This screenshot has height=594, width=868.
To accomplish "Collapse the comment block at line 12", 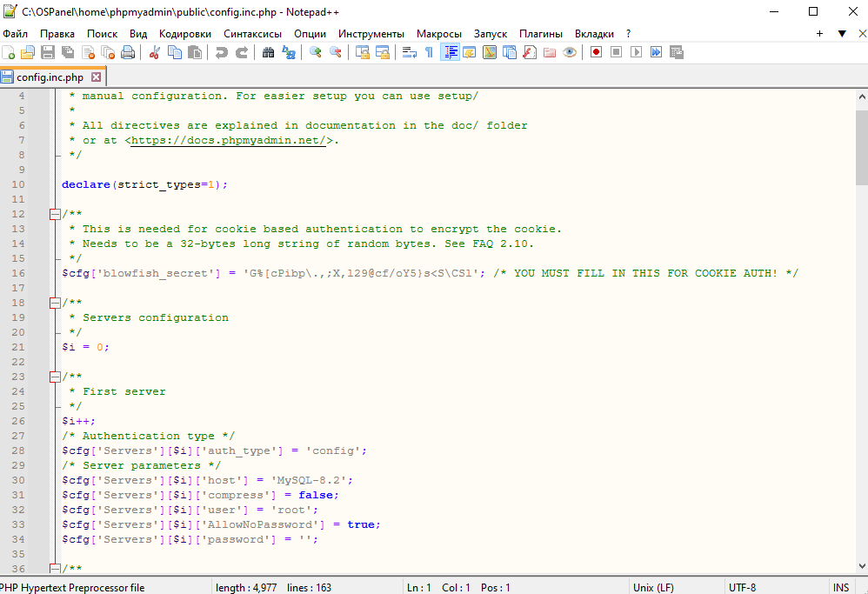I will 56,214.
